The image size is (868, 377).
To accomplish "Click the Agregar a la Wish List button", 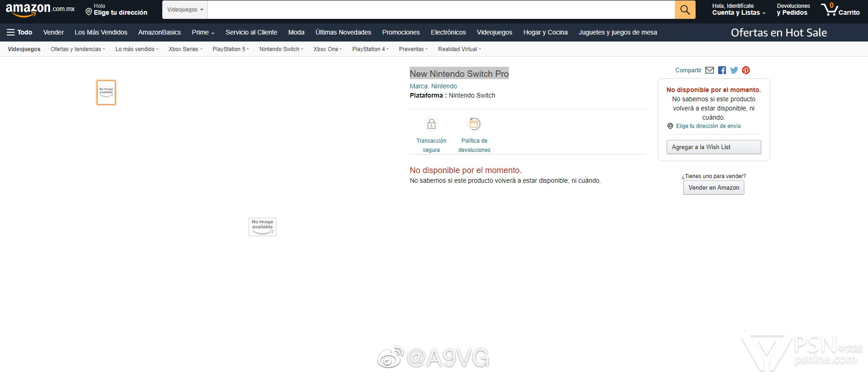I will pyautogui.click(x=714, y=147).
